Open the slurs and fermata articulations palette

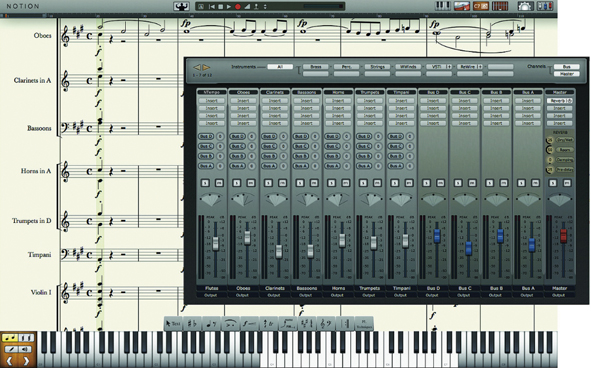tap(230, 324)
